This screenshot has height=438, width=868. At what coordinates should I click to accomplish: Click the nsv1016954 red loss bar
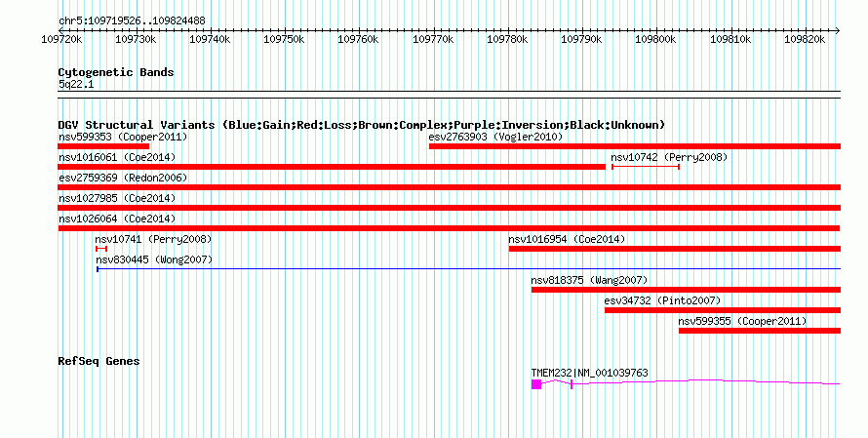675,249
